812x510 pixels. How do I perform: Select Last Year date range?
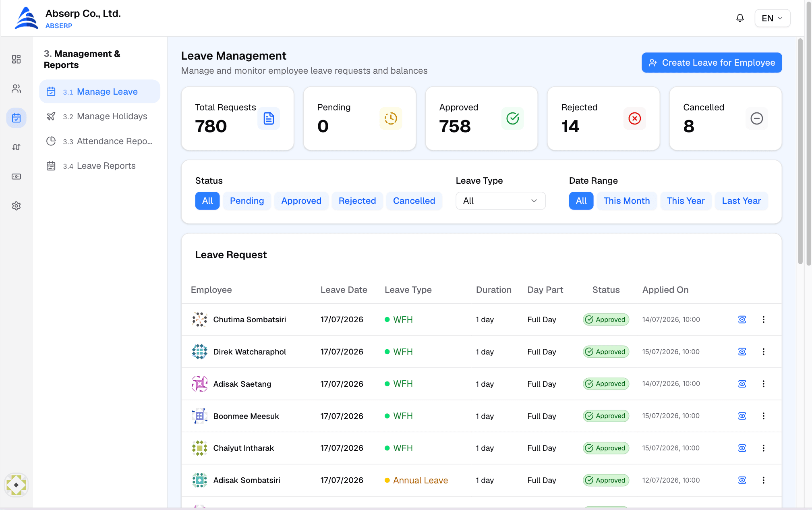741,201
